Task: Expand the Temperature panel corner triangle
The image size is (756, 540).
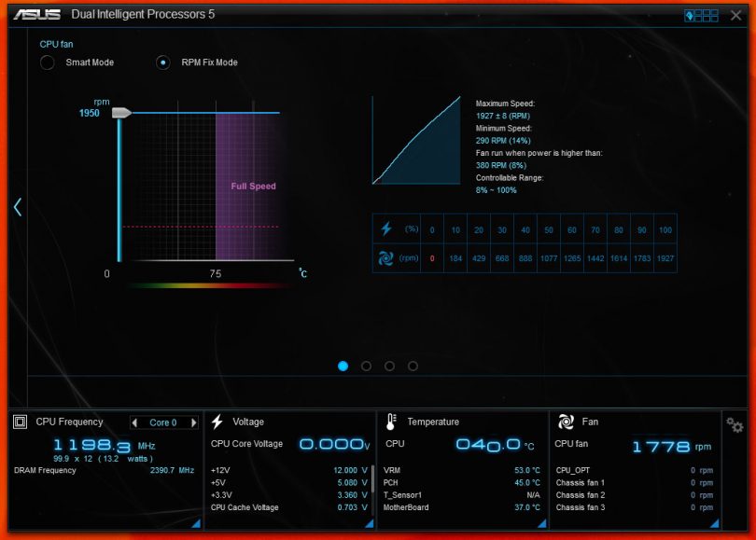Action: pos(542,524)
